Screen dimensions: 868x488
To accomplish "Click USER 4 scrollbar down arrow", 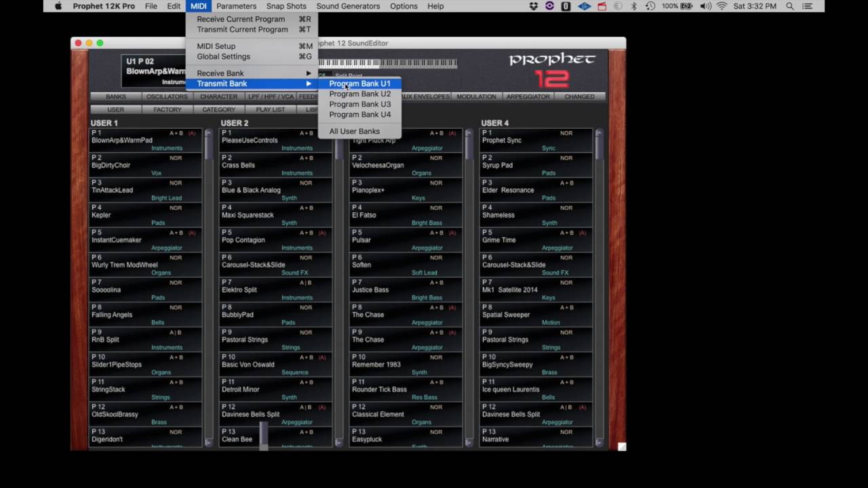I will [599, 443].
